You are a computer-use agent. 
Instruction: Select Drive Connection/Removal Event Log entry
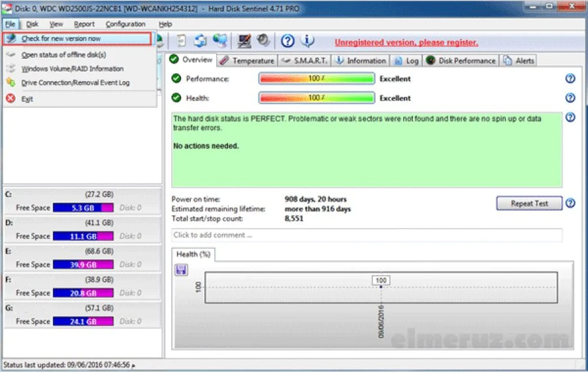point(75,83)
